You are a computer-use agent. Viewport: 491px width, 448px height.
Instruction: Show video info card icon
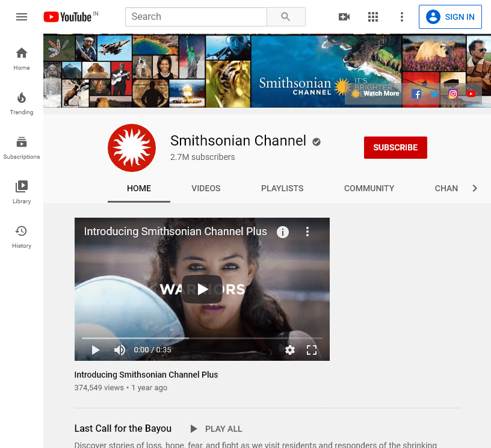pos(283,232)
